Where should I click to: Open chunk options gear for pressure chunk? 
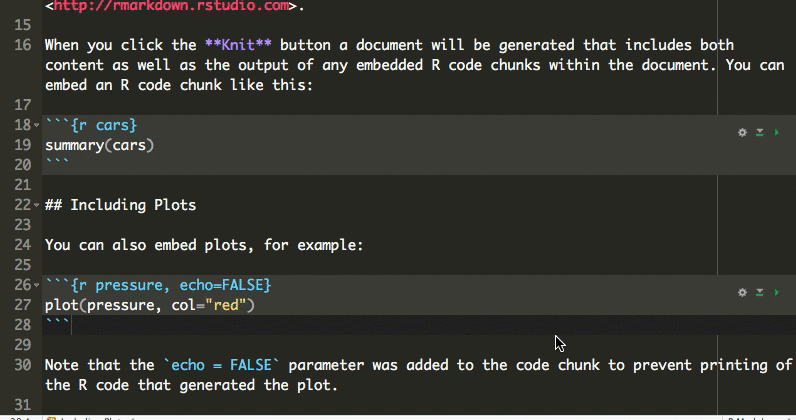click(x=742, y=293)
